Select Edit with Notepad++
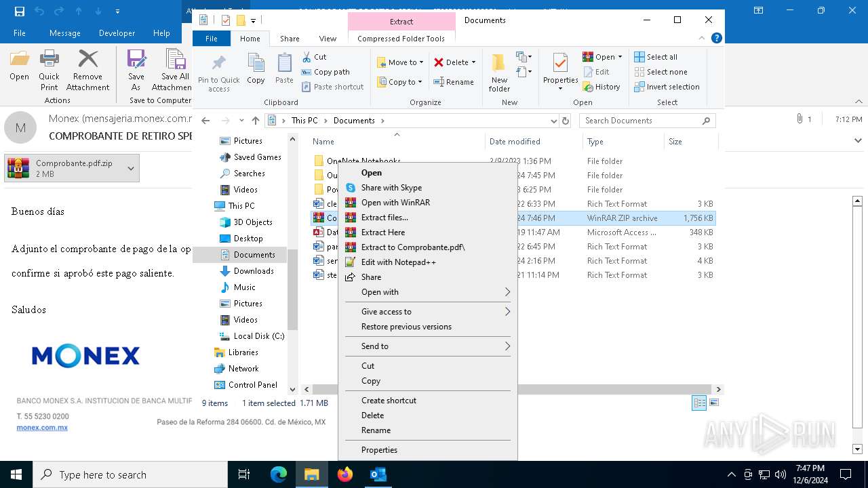This screenshot has height=488, width=868. tap(428, 262)
